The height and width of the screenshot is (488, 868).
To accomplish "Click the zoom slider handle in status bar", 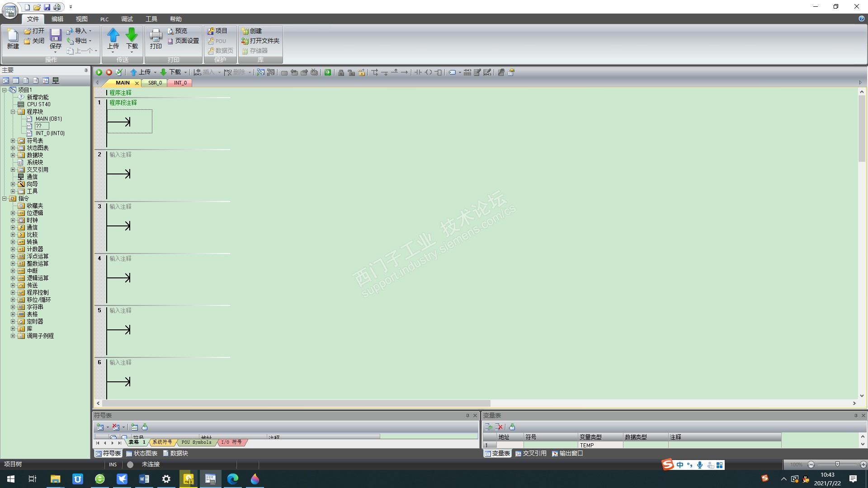I will [x=837, y=465].
